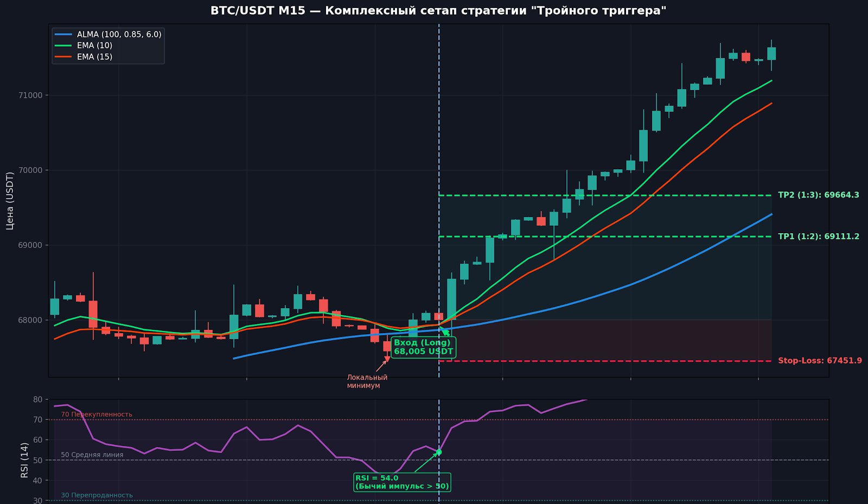Click the green RSI marker dot at 54
Viewport: 868px width, 504px height.
(x=439, y=452)
